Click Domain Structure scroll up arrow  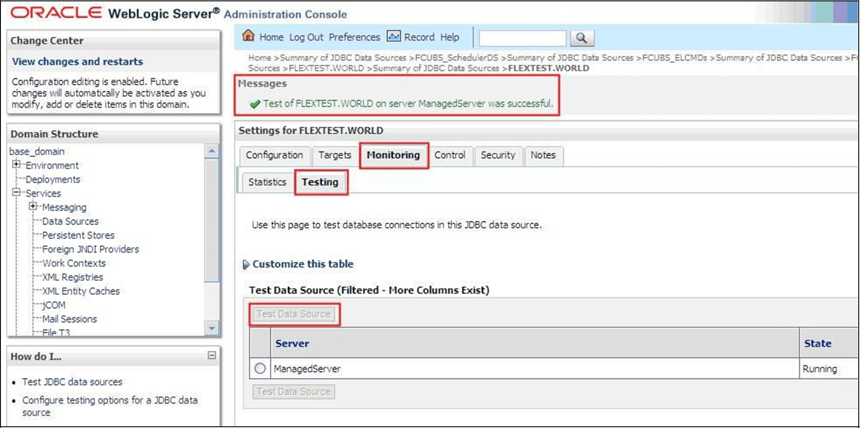212,151
